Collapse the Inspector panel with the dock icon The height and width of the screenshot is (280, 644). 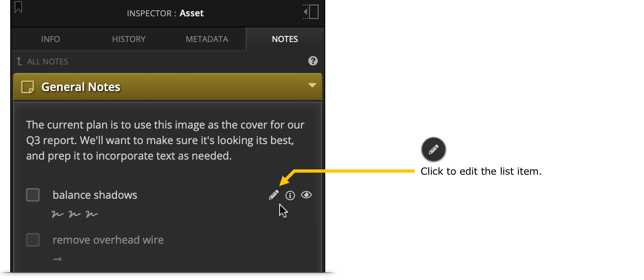pyautogui.click(x=311, y=12)
